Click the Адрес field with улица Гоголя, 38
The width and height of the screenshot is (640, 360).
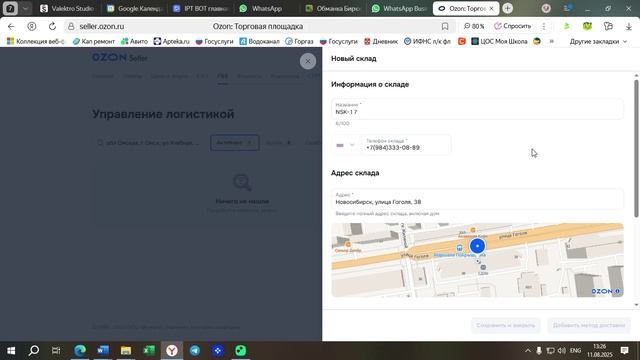(477, 199)
